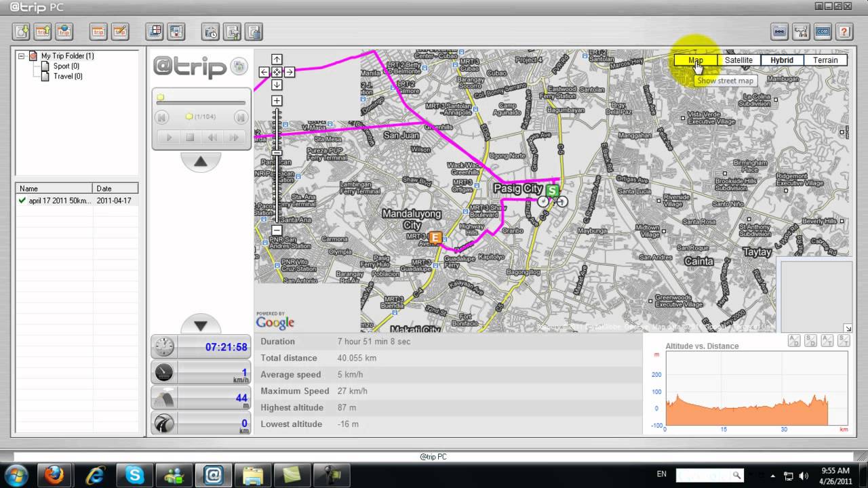Pan the map up with arrow
This screenshot has width=868, height=488.
[277, 60]
